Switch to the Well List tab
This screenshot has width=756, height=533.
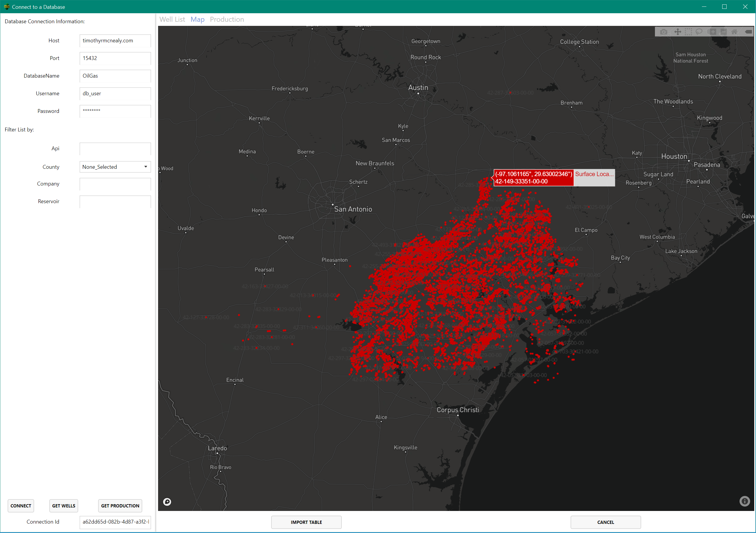[x=172, y=19]
